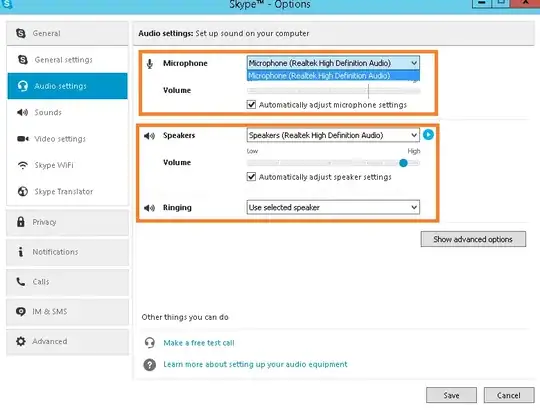Click the General settings Skype icon
This screenshot has width=540, height=410.
tap(23, 60)
